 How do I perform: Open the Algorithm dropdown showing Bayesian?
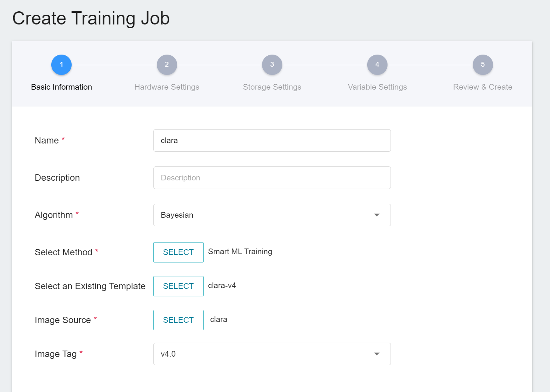click(264, 215)
